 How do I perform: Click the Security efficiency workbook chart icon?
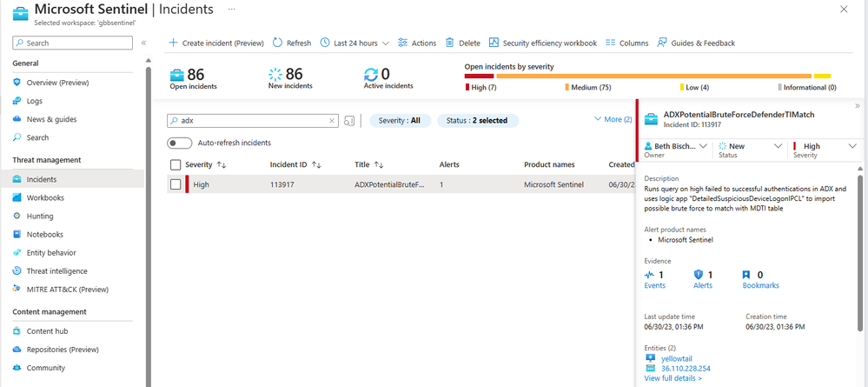click(494, 43)
